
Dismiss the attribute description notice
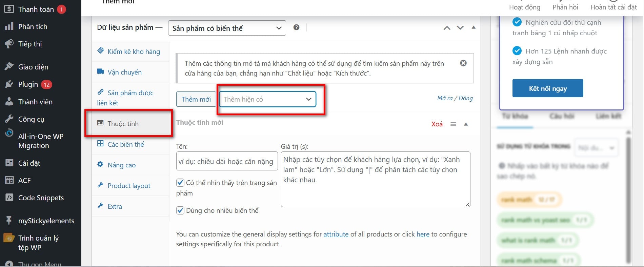463,63
